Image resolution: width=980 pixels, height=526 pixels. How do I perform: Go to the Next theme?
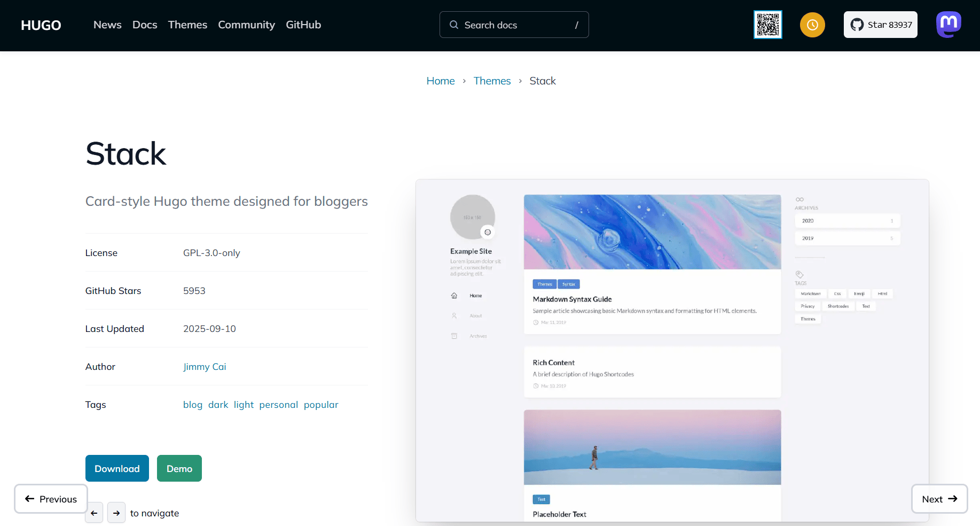939,499
